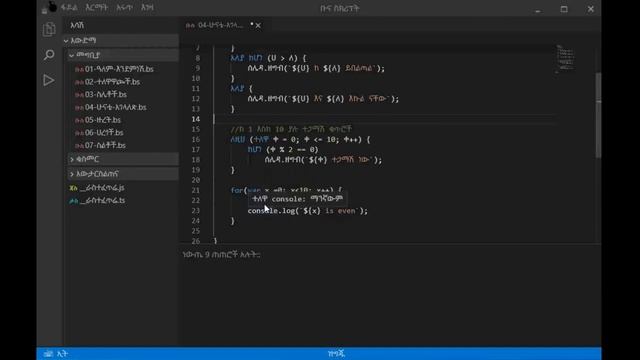Click the file icon of 04- .bs file in sidebar
This screenshot has width=640, height=360.
(79, 107)
